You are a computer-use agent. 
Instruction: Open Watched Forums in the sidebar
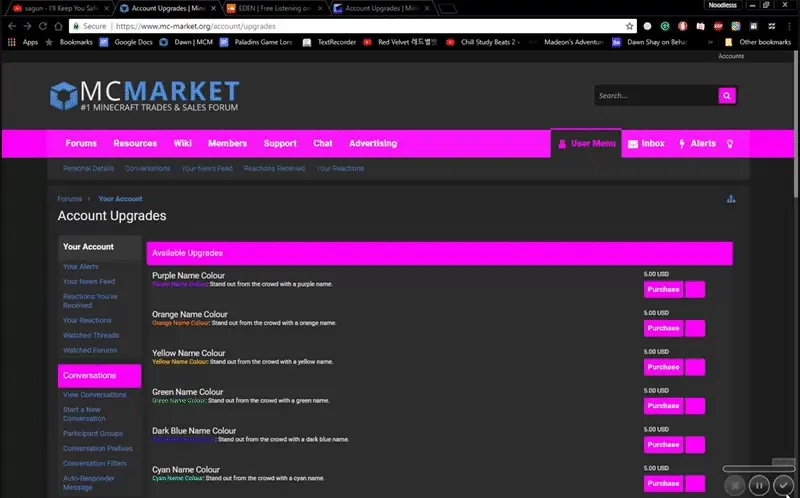(x=90, y=350)
